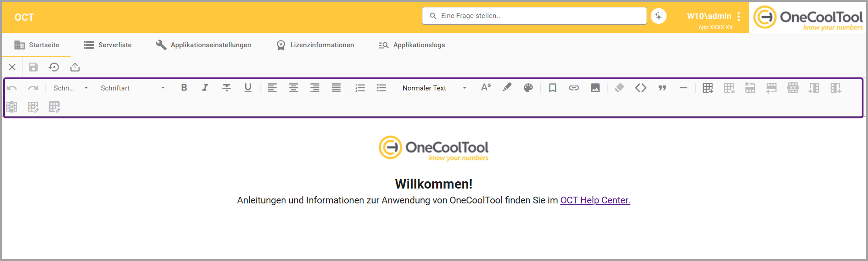Expand the Schriftart font dropdown
Image resolution: width=868 pixels, height=261 pixels.
click(x=132, y=88)
